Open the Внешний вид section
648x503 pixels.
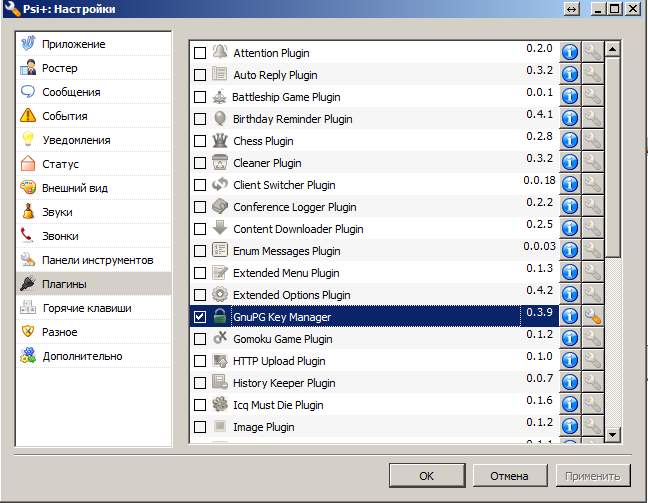[94, 188]
